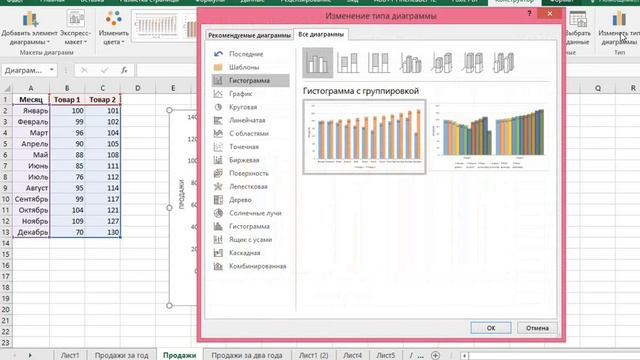The height and width of the screenshot is (360, 640).
Task: Add new sheet plus icon
Action: pyautogui.click(x=436, y=356)
